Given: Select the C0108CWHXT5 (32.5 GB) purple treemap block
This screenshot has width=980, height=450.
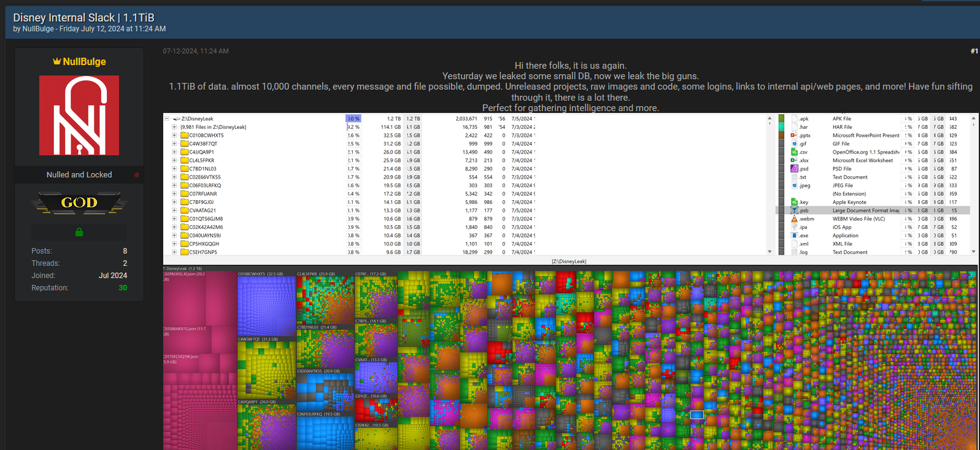Looking at the screenshot, I should click(x=266, y=305).
